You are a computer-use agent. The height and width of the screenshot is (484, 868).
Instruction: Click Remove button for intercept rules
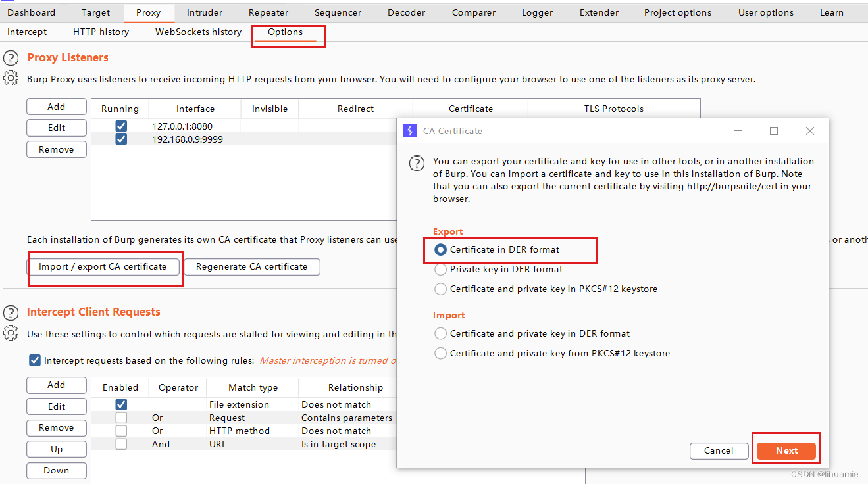[x=57, y=427]
